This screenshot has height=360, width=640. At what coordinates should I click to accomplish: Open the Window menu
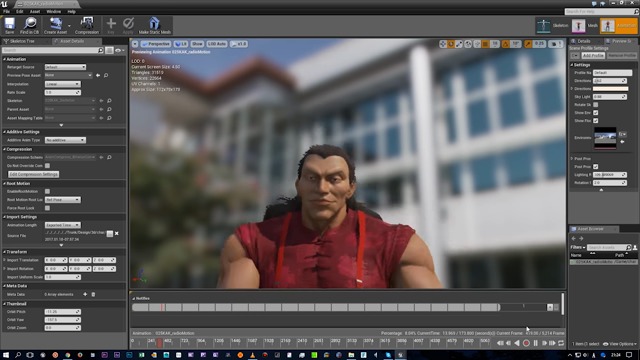(x=53, y=11)
